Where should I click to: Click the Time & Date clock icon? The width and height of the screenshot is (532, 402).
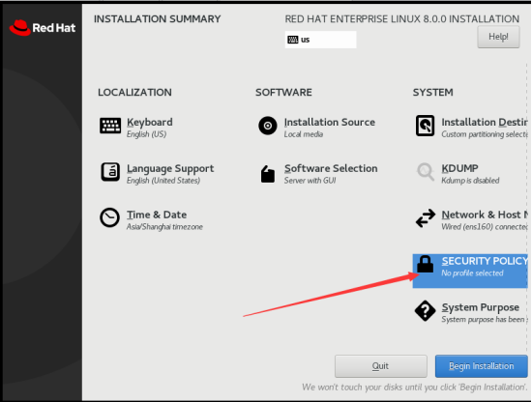point(109,217)
